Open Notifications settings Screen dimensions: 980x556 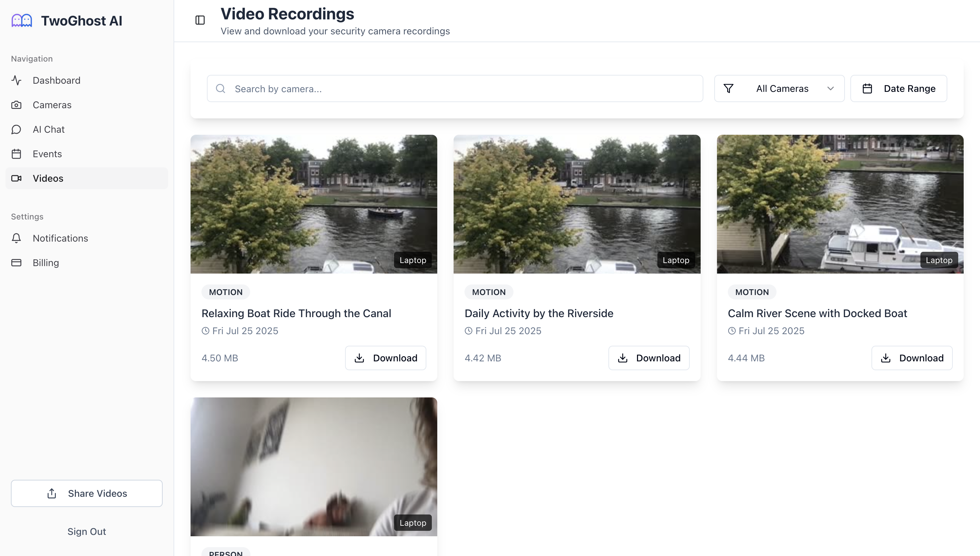[x=87, y=238]
